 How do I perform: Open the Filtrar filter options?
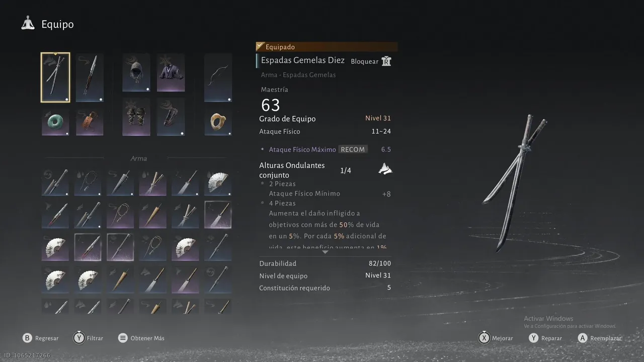point(88,338)
